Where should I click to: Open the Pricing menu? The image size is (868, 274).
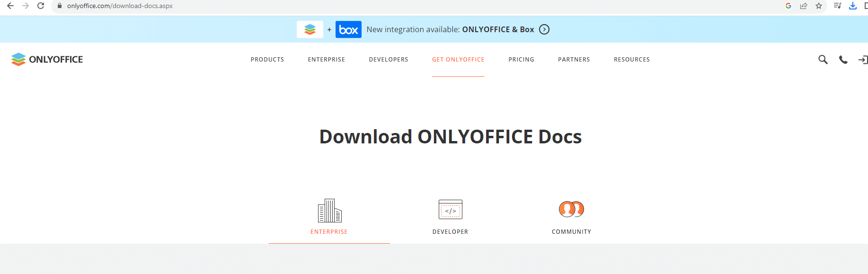522,59
